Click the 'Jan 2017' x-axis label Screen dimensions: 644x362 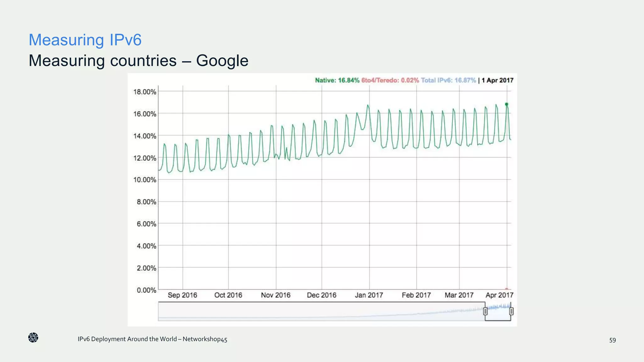click(x=369, y=295)
